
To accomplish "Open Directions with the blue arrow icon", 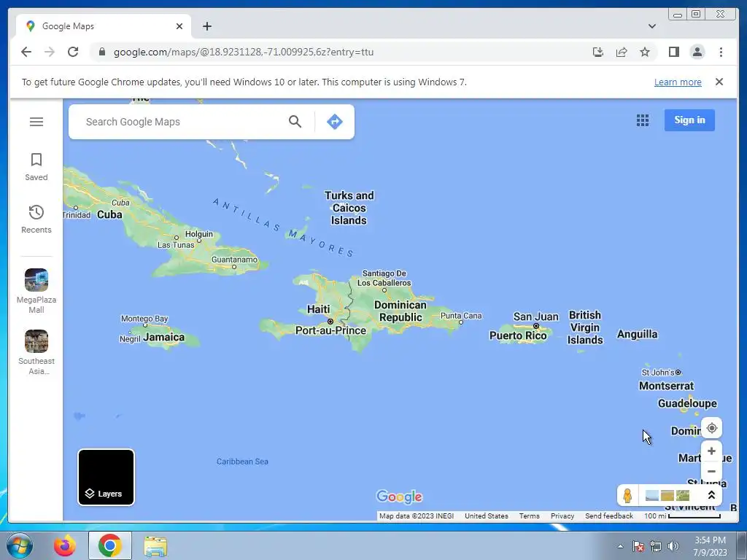I will point(334,122).
